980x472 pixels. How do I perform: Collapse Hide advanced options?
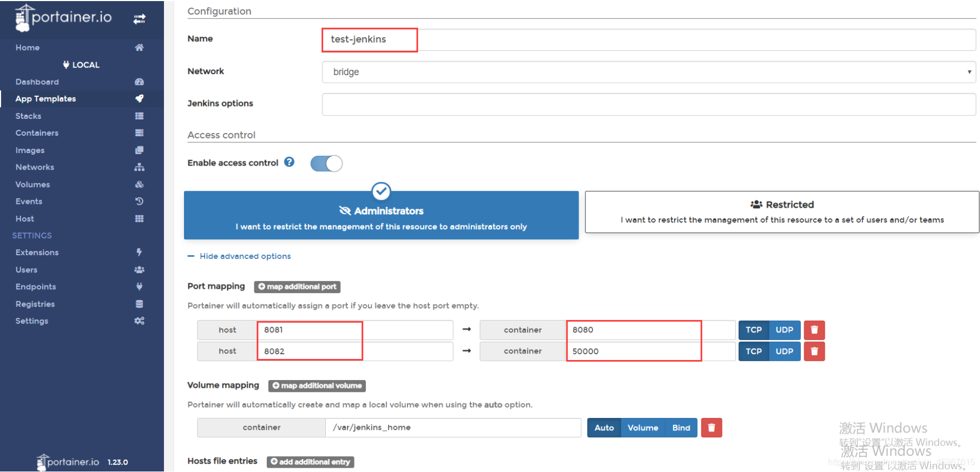[239, 256]
